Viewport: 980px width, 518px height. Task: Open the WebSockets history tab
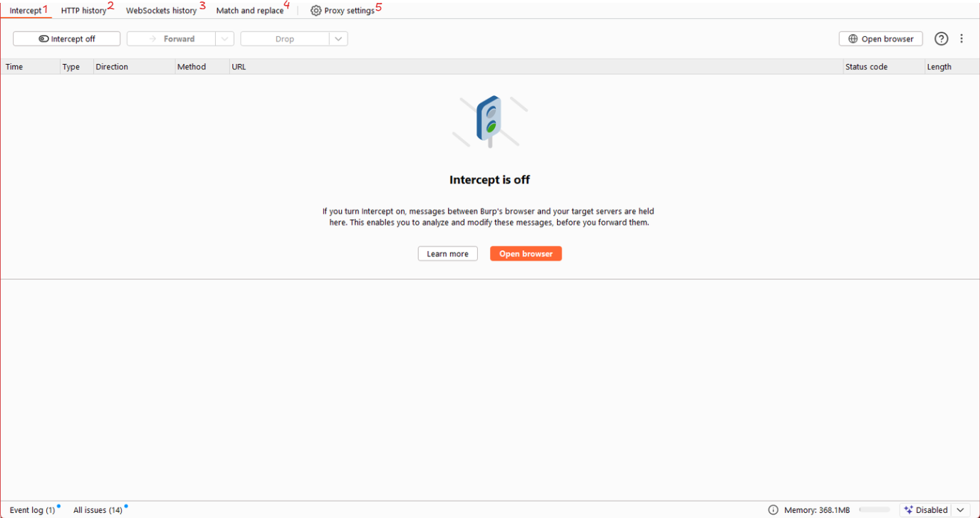(161, 11)
